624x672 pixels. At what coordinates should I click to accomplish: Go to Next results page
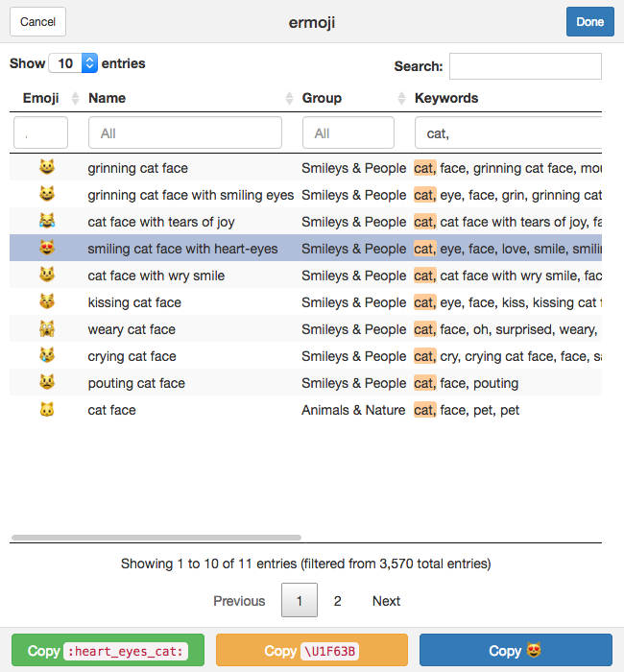pos(386,600)
